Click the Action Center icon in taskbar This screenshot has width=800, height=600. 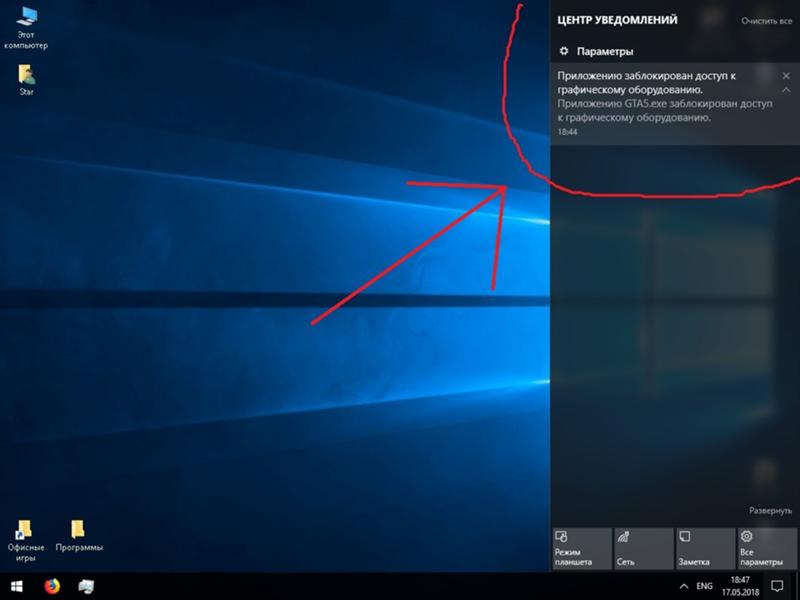tap(777, 586)
